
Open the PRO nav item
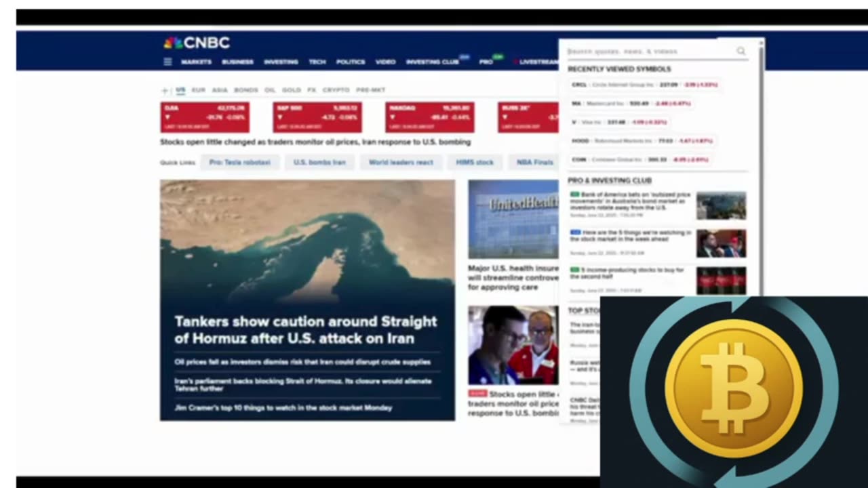point(486,62)
